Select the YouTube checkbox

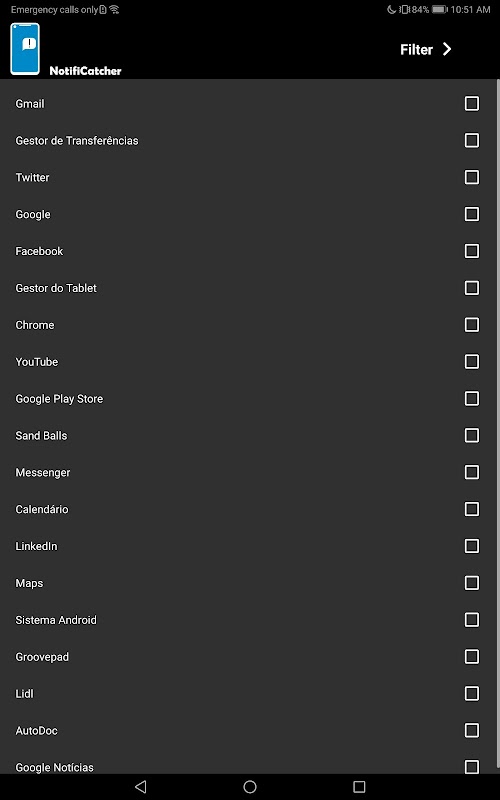472,362
